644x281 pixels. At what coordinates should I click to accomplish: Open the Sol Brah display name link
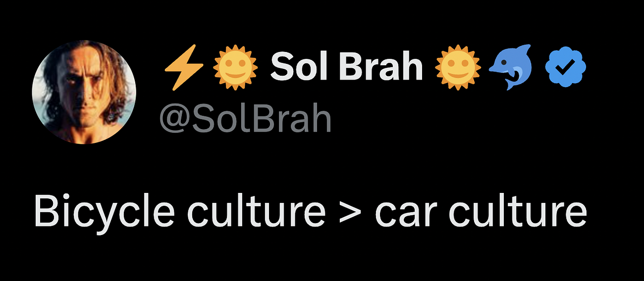[x=346, y=67]
